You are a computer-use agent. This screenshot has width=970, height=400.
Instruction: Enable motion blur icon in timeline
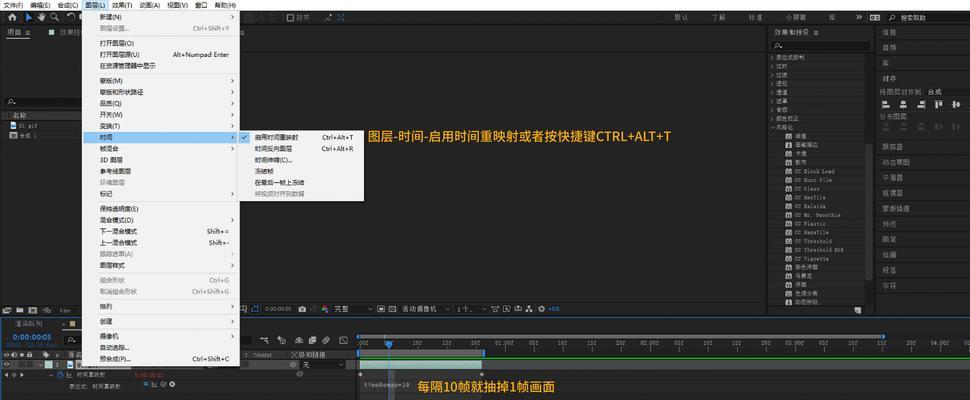(327, 340)
